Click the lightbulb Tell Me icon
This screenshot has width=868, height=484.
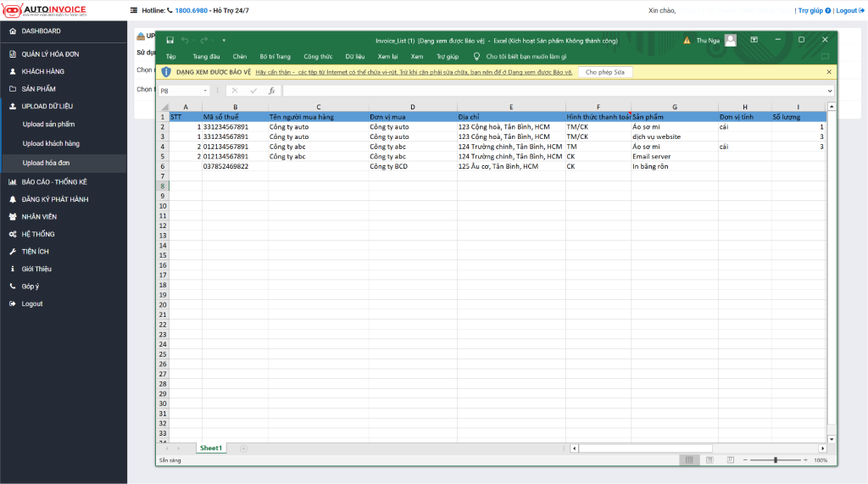coord(476,57)
